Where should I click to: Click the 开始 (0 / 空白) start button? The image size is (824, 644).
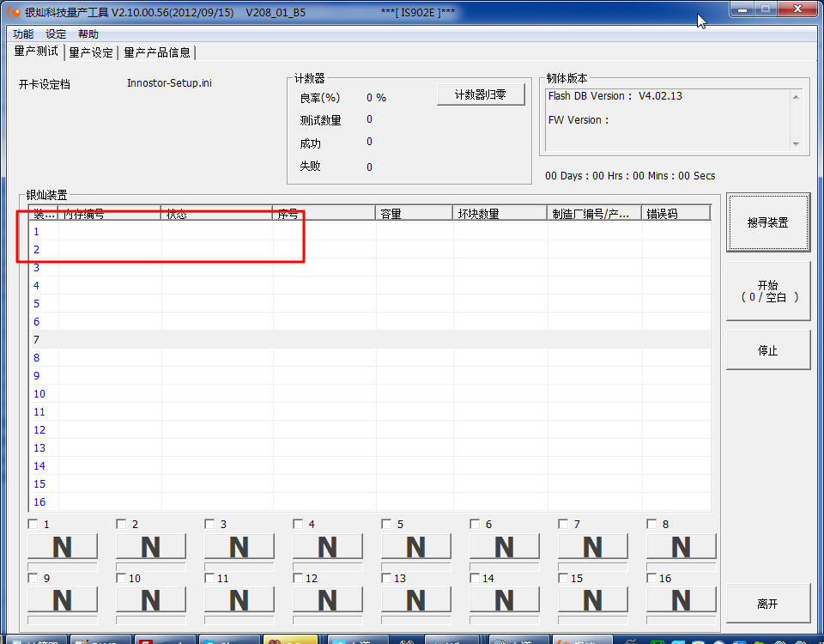click(767, 291)
